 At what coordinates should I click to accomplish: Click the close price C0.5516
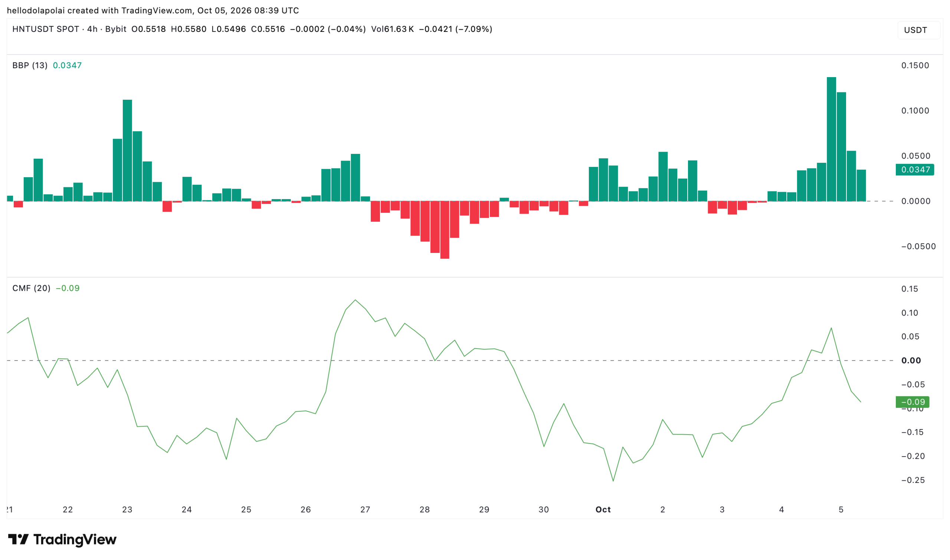tap(268, 29)
